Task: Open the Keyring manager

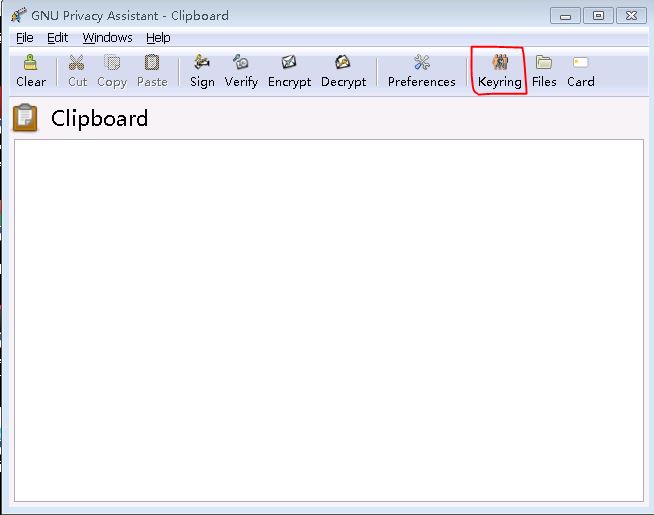Action: tap(499, 71)
